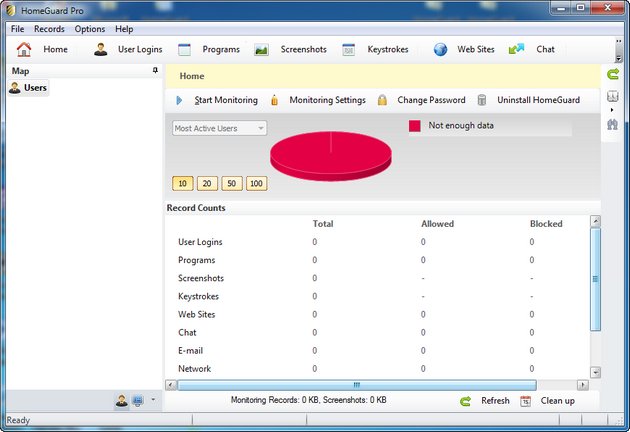Click the green arrow icon on right sidebar
Viewport: 630px width, 432px height.
612,74
